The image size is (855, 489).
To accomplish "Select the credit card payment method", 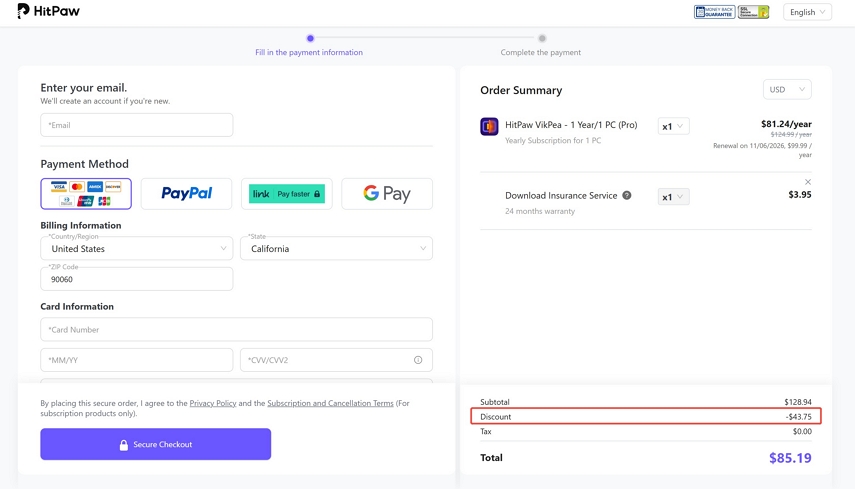I will (x=86, y=194).
